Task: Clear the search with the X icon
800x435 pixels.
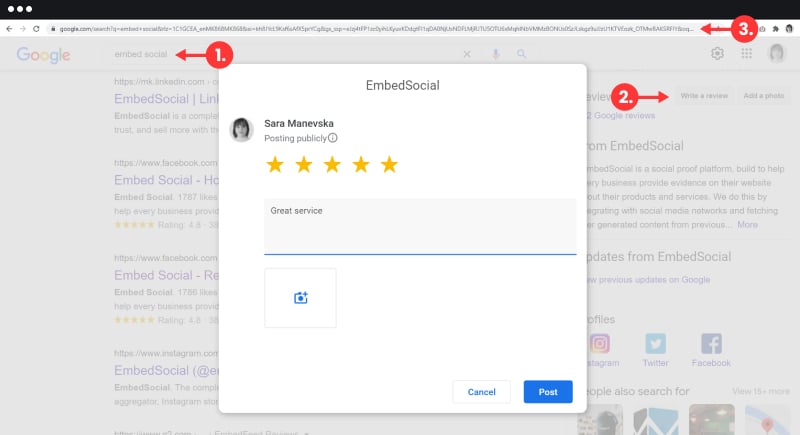Action: pyautogui.click(x=467, y=54)
